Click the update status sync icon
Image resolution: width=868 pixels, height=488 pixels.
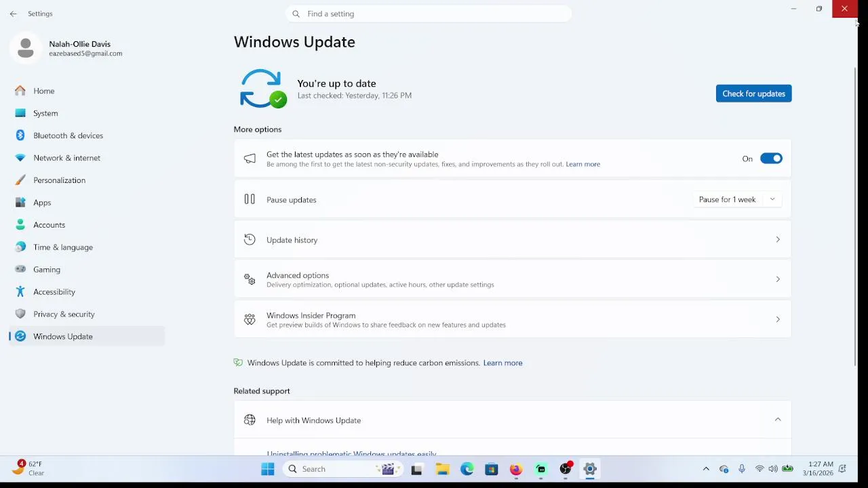tap(262, 89)
